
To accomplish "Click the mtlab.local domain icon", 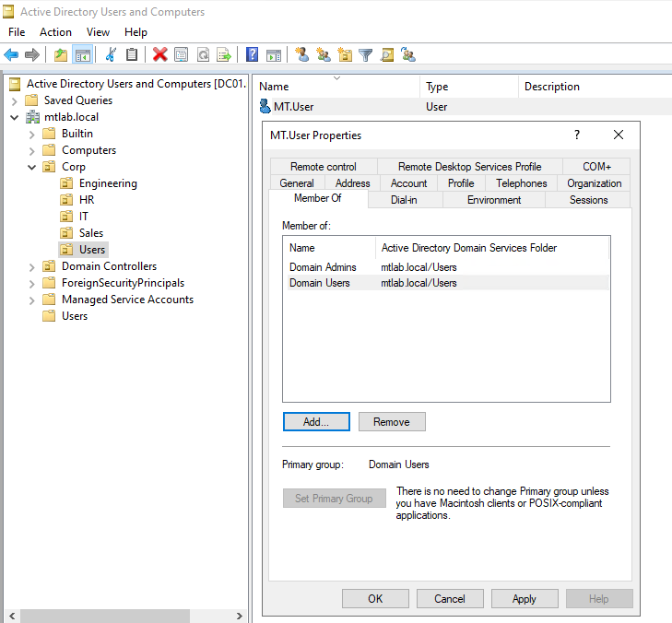I will [x=32, y=117].
